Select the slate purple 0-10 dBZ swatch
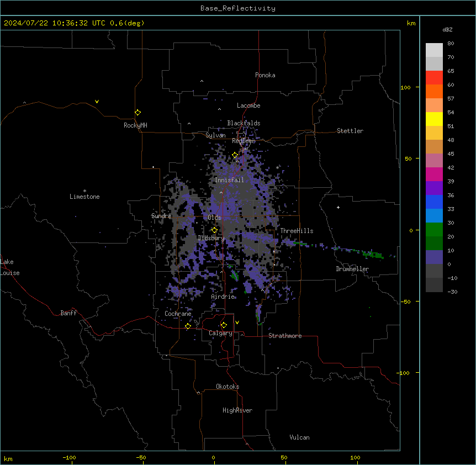476x465 pixels. (x=434, y=257)
